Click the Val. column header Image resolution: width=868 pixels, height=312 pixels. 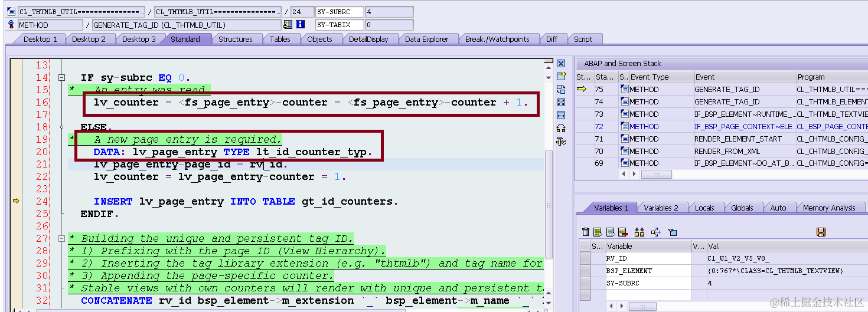coord(787,246)
